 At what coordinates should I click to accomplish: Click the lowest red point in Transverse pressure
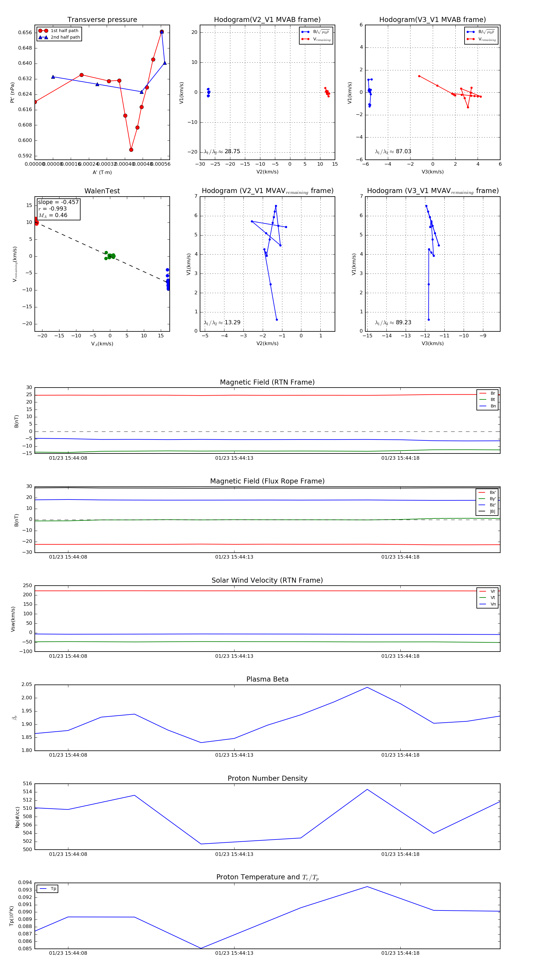tap(131, 150)
